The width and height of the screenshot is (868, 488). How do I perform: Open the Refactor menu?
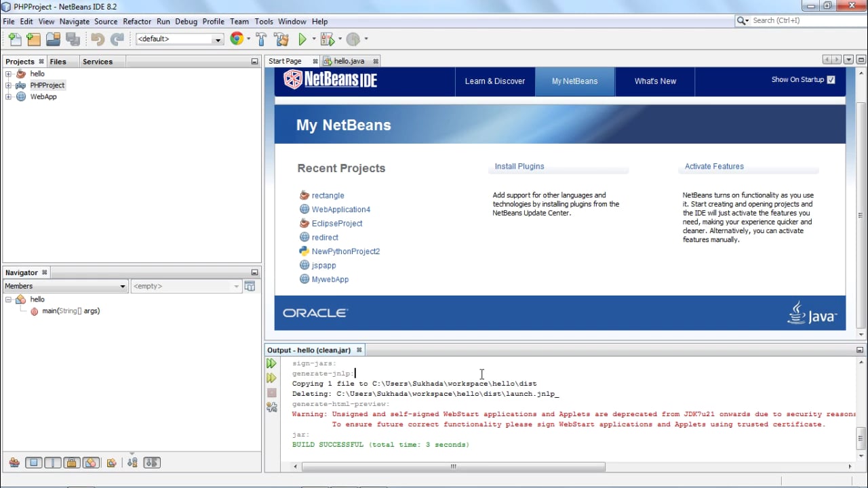click(x=137, y=22)
